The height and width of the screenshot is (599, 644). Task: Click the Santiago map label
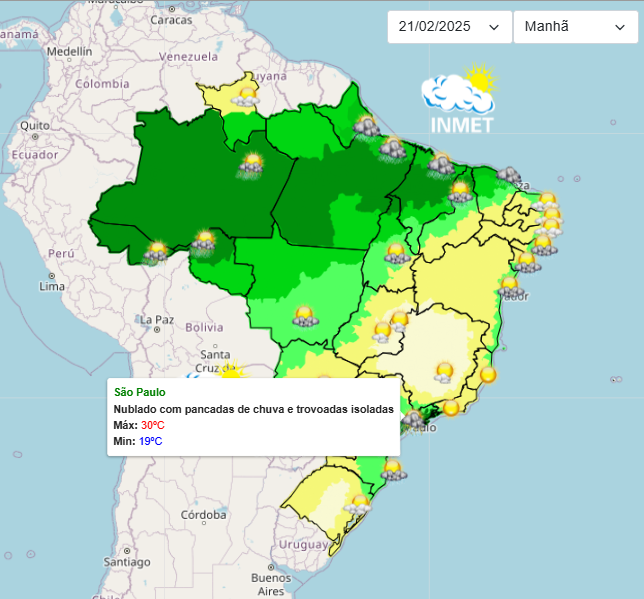(x=127, y=562)
